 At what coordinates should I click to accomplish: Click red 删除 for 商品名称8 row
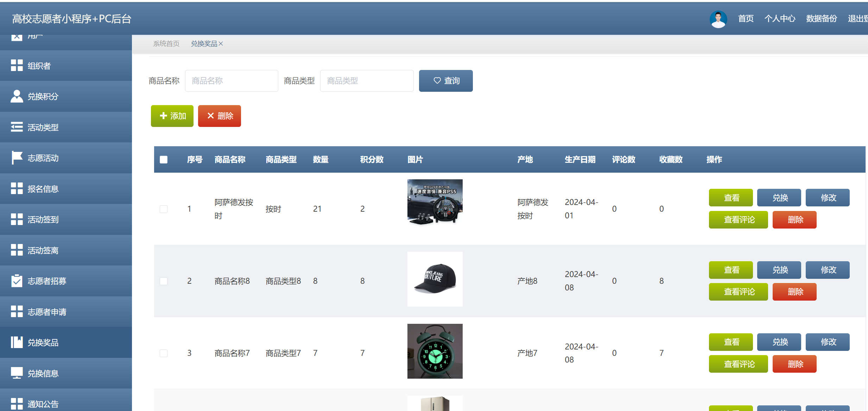tap(794, 292)
